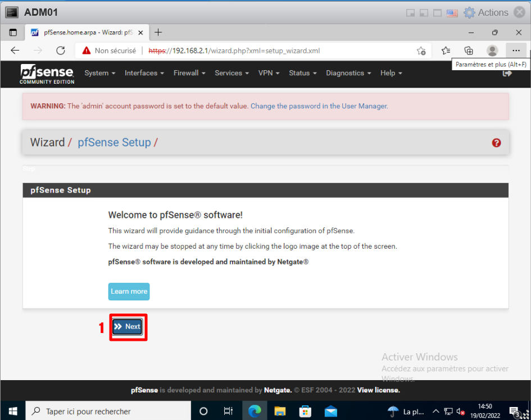Click the Next button
This screenshot has width=531, height=420.
point(127,327)
